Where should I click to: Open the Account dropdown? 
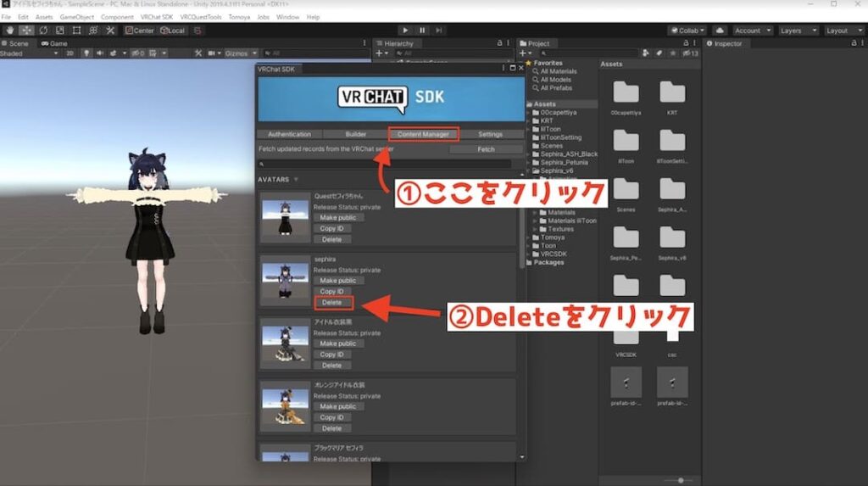[x=752, y=31]
